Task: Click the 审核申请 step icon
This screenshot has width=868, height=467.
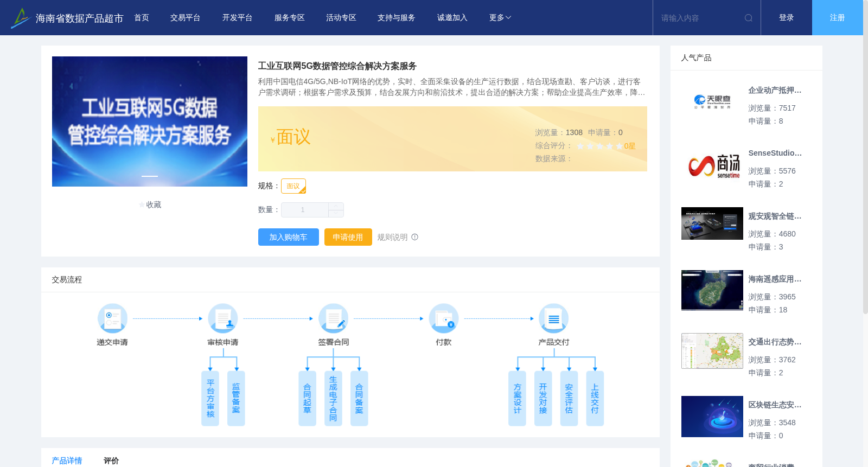Action: pos(223,318)
